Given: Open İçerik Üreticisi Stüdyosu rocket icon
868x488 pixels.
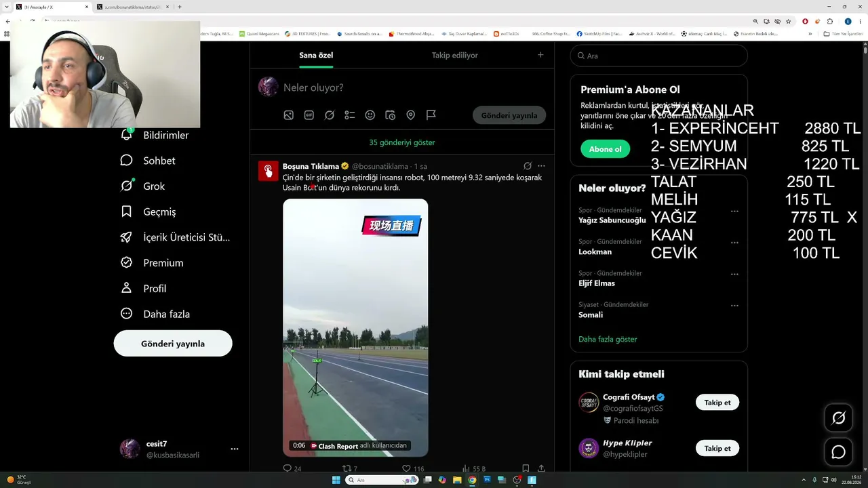Looking at the screenshot, I should coord(126,237).
